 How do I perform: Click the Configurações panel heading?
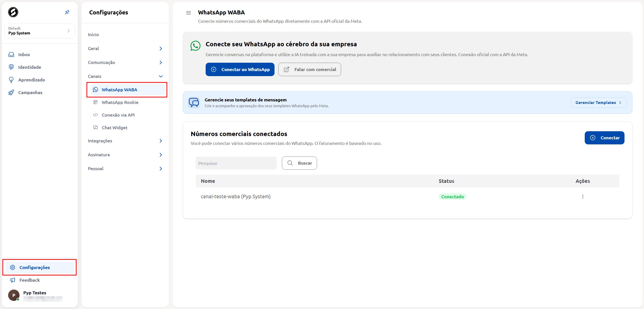(109, 12)
